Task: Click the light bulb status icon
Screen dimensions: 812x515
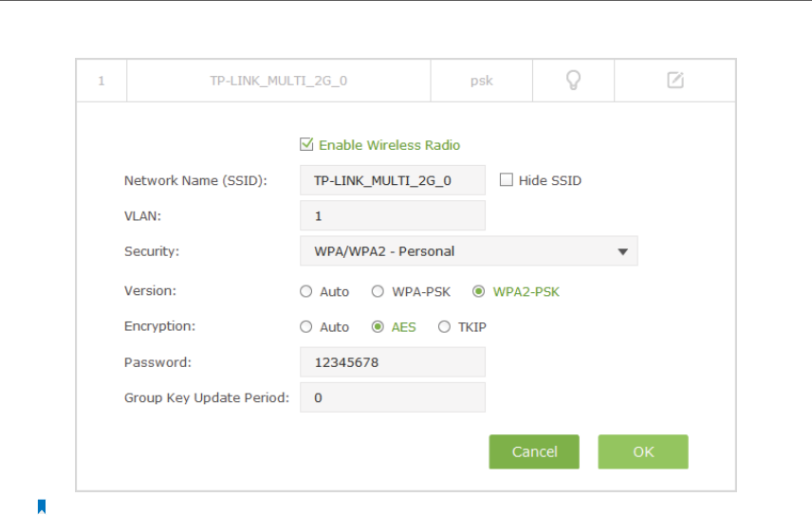Action: [x=573, y=81]
